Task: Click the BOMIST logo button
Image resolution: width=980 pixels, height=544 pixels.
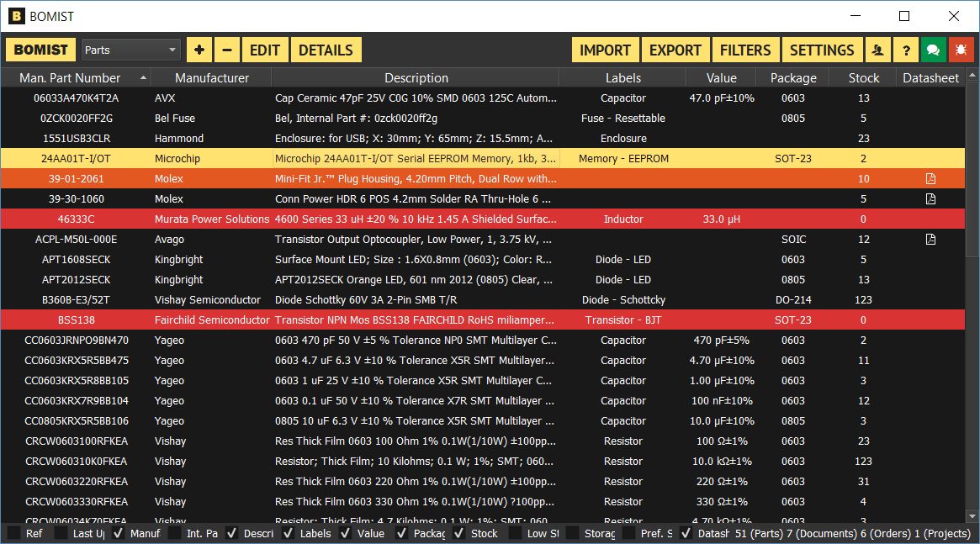Action: tap(40, 49)
